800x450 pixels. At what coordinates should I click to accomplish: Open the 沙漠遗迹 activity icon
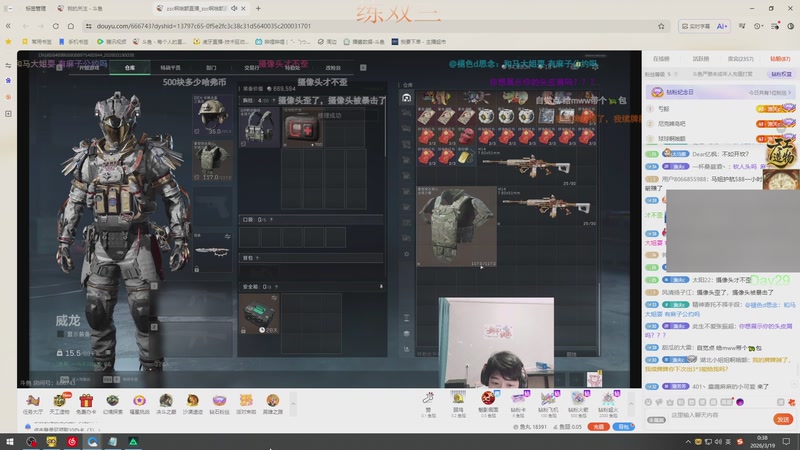point(192,404)
